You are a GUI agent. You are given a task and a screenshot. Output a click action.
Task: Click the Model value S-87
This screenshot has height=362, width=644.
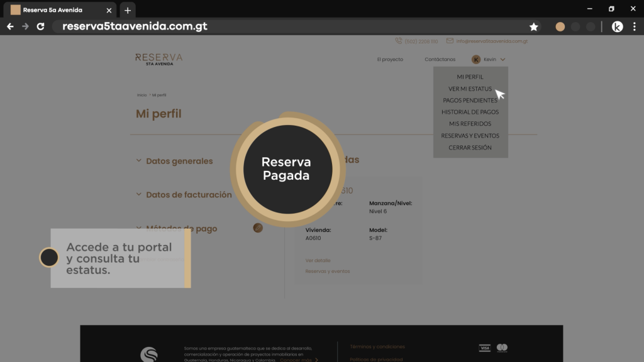pos(375,238)
